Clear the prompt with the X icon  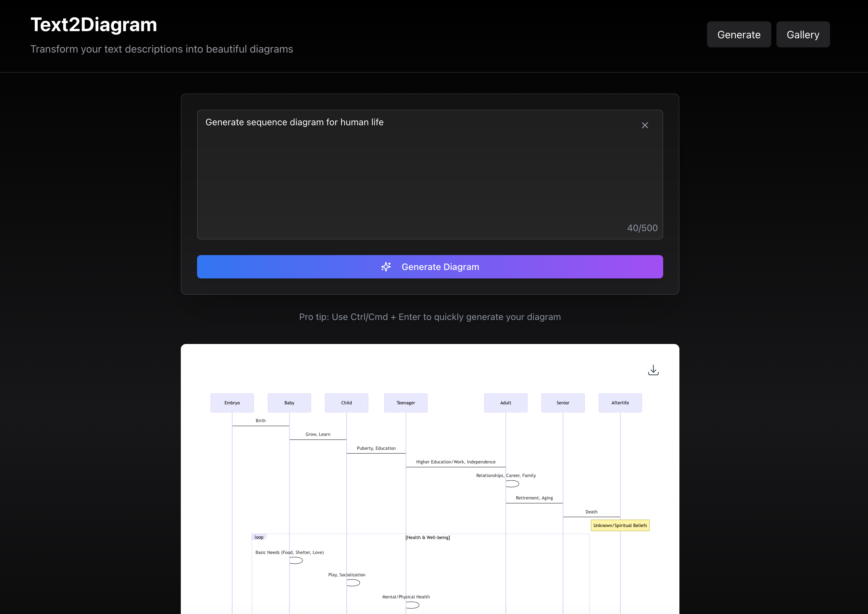click(x=645, y=125)
